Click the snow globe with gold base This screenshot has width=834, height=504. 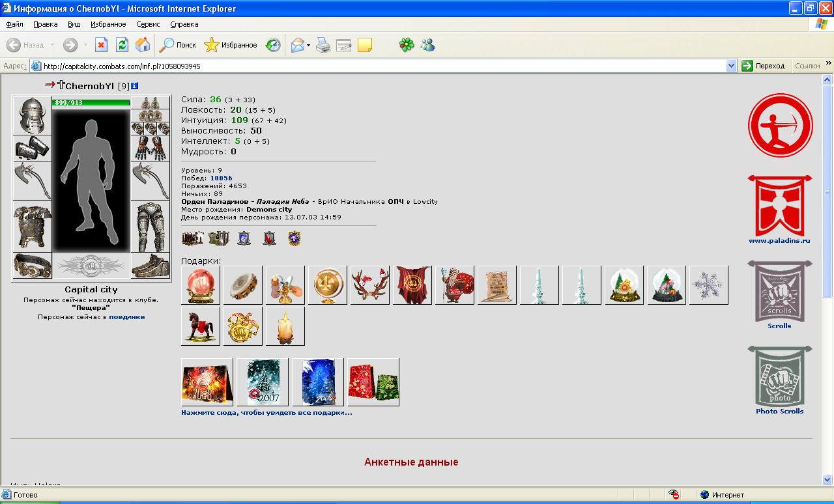pyautogui.click(x=624, y=285)
